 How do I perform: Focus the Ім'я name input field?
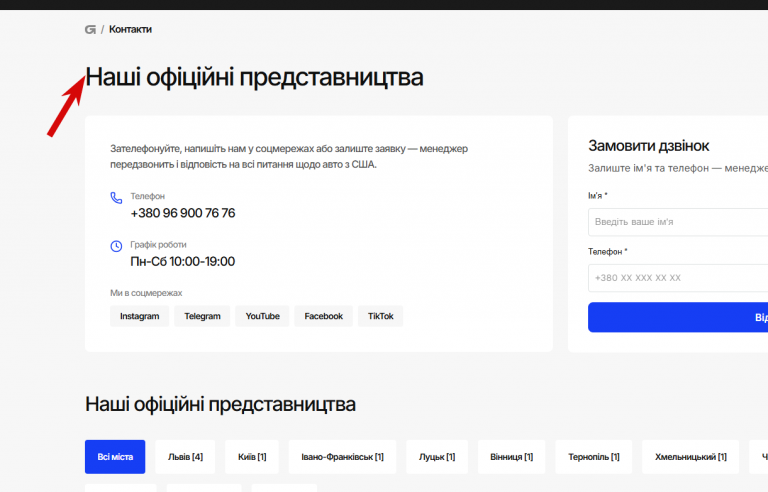pos(678,222)
